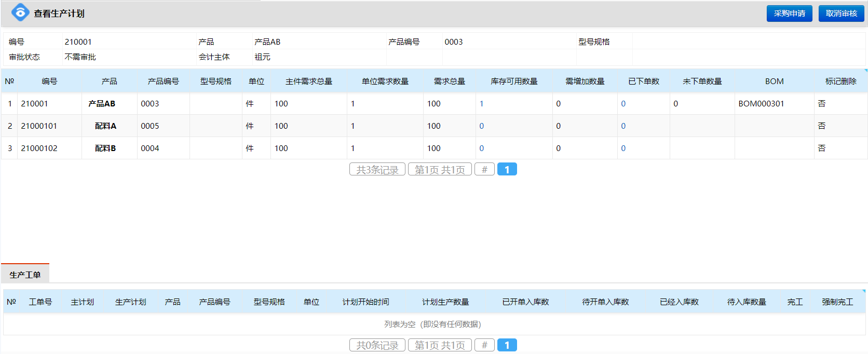Click the 计划开始时间 column header
This screenshot has height=354, width=868.
(x=365, y=302)
